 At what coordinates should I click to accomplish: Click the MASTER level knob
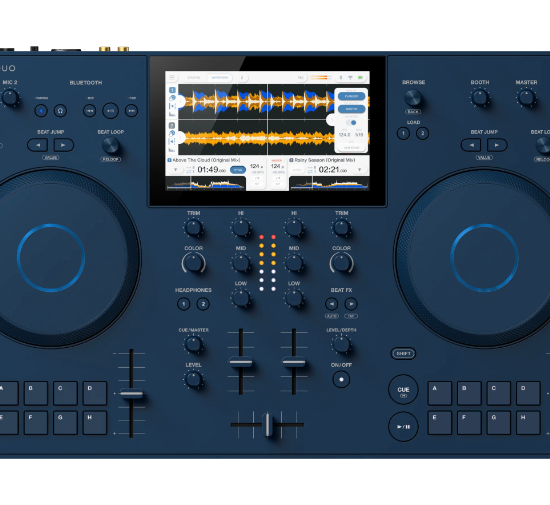tap(526, 97)
